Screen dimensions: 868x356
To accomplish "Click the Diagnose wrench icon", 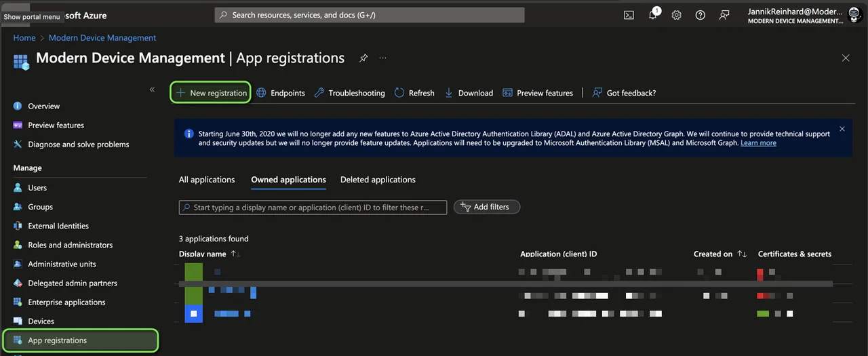I will pyautogui.click(x=18, y=144).
